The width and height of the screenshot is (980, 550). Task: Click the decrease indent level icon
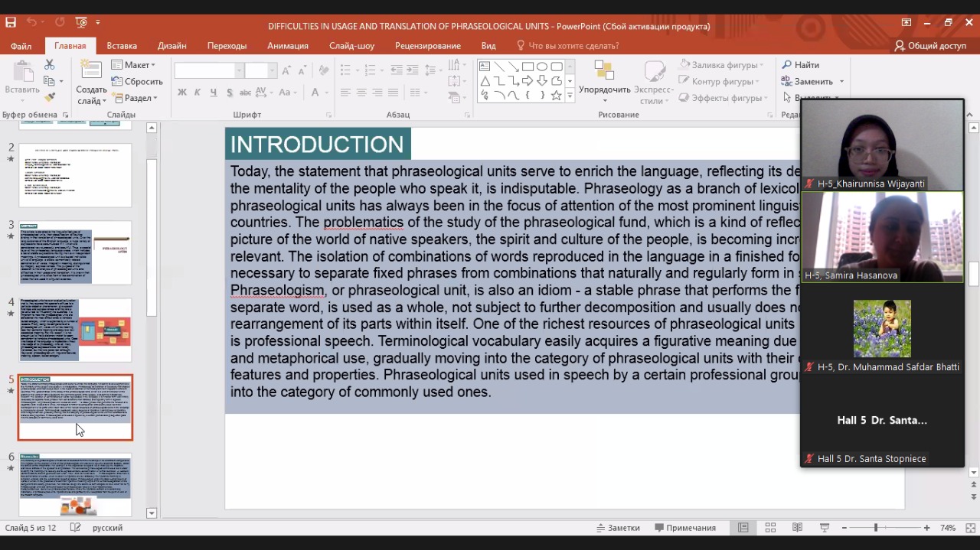click(x=397, y=70)
